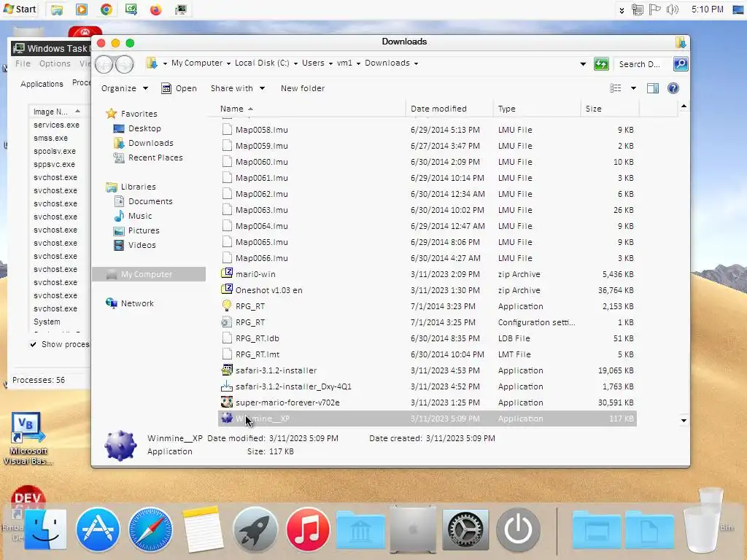Screen dimensions: 747x560
Task: Select the Oneshot v1.03 en archive
Action: (x=427, y=290)
